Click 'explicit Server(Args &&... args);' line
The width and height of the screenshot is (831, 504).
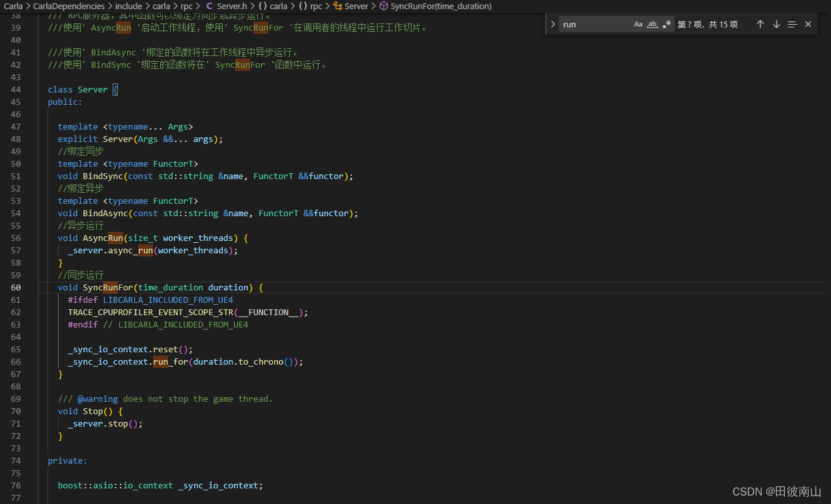[141, 139]
